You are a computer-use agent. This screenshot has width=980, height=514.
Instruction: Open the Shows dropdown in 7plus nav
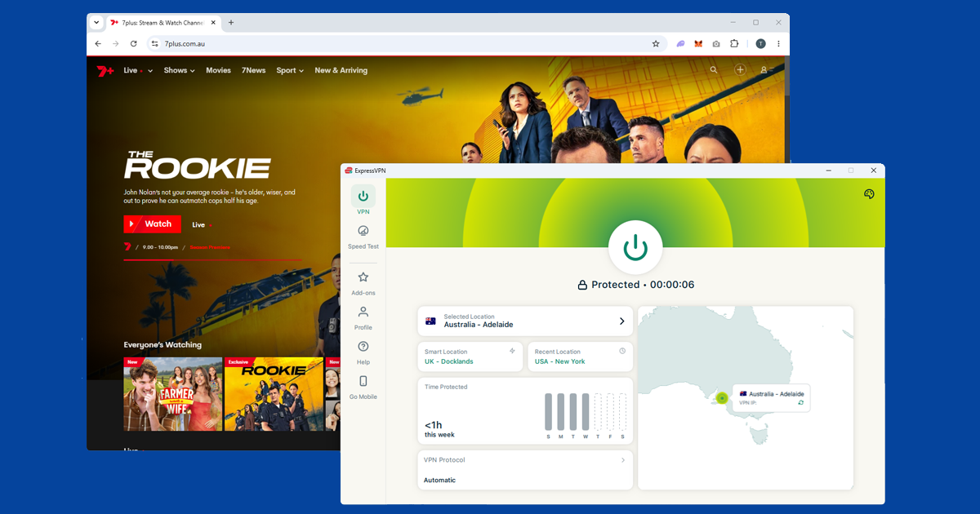coord(179,71)
